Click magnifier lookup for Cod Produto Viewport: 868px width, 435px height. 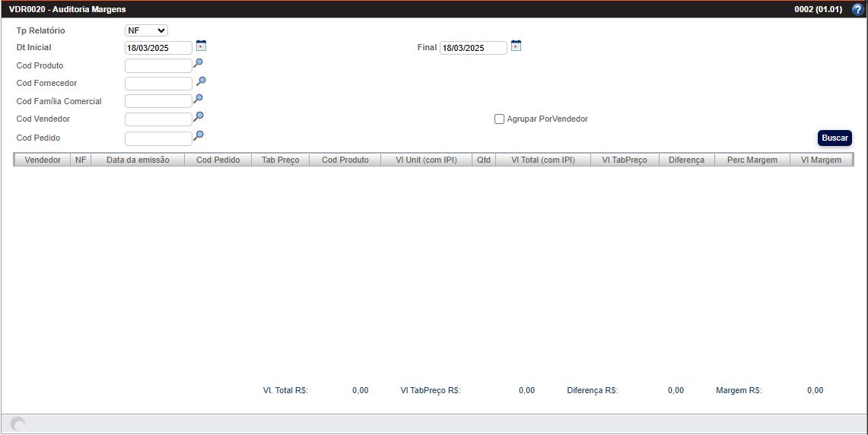(x=199, y=64)
